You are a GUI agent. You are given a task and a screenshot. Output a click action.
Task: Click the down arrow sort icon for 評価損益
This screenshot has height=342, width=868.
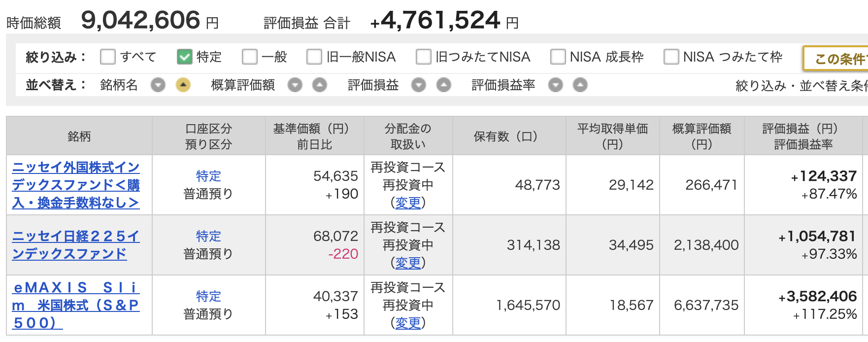tap(418, 85)
